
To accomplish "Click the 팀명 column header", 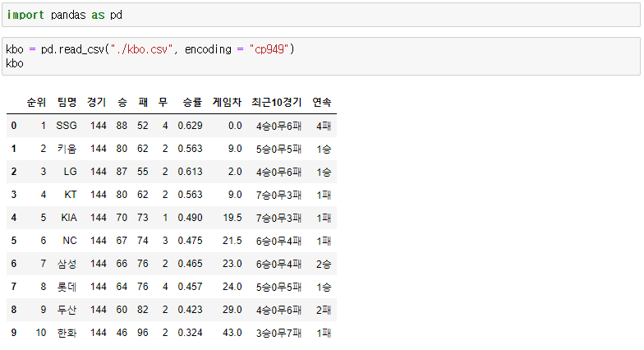I will point(67,102).
